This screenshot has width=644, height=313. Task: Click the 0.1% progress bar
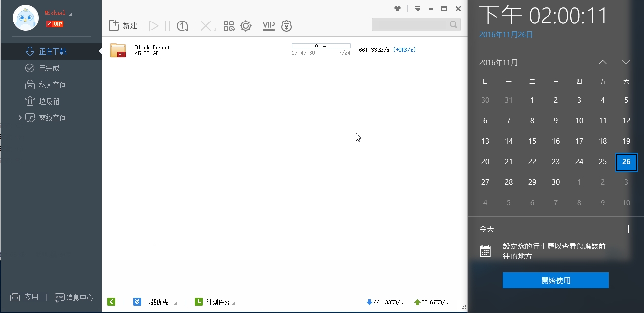[321, 45]
